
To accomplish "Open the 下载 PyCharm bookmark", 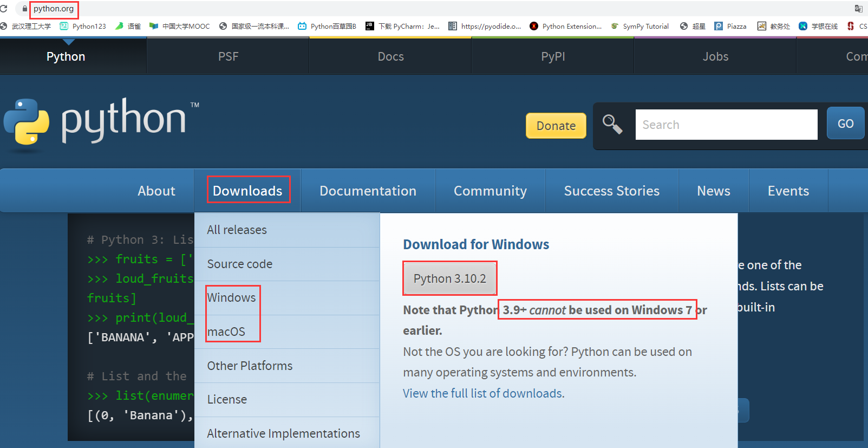I will [402, 26].
